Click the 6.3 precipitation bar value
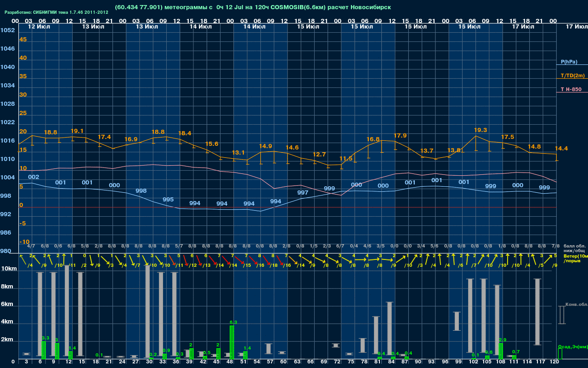The width and height of the screenshot is (588, 368). point(233,322)
